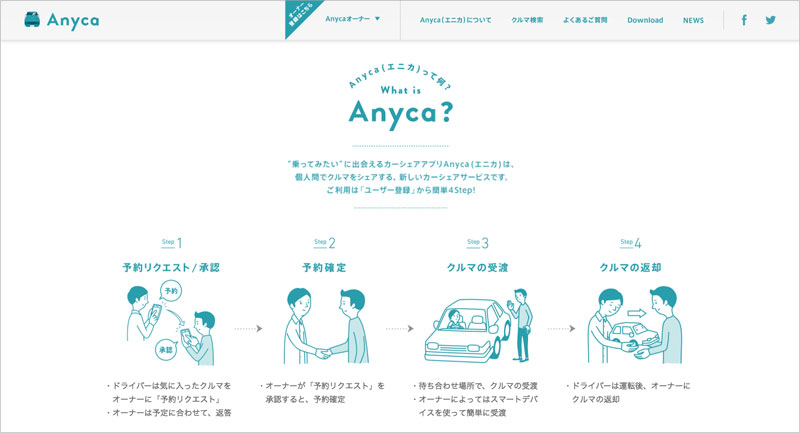
Task: Click the クルマの返却 heading
Action: pos(631,268)
